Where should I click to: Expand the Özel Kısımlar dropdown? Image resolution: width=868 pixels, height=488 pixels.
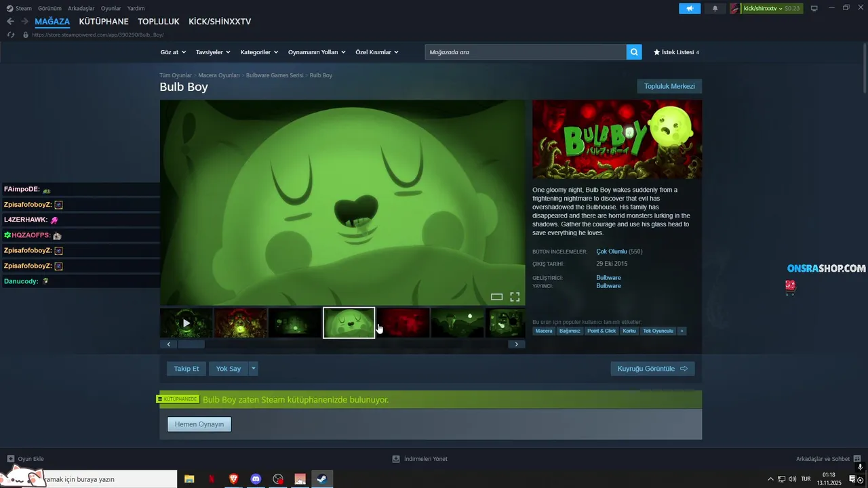(x=377, y=52)
